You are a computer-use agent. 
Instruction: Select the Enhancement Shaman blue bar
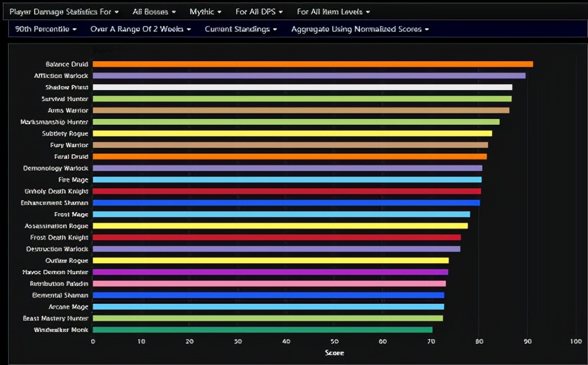pyautogui.click(x=286, y=203)
